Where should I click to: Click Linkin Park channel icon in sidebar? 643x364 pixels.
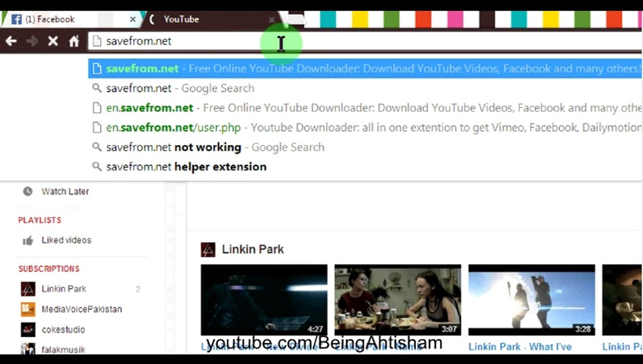click(x=28, y=289)
